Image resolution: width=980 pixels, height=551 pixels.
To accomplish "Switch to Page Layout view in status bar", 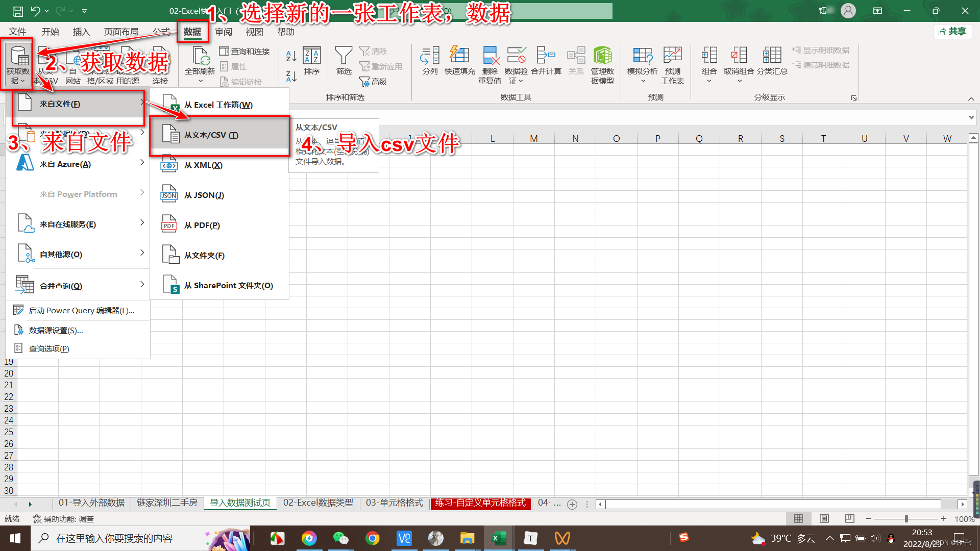I will pyautogui.click(x=824, y=518).
